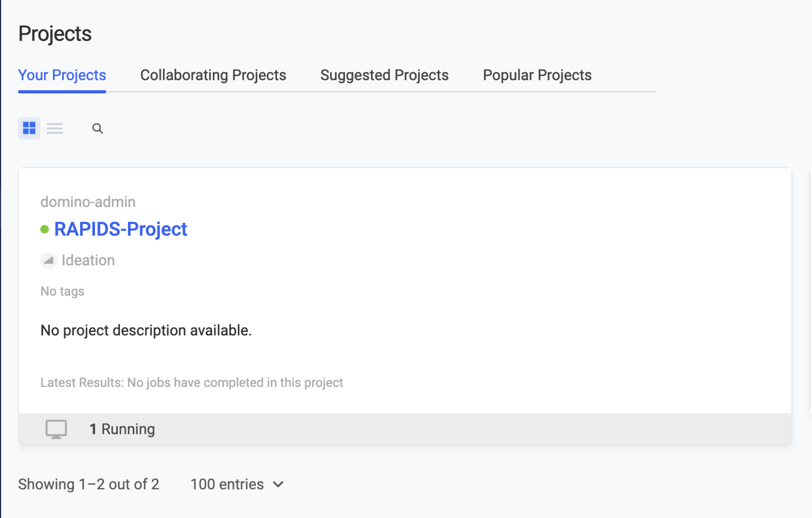Screen dimensions: 812x518
Task: Select the Your Projects tab
Action: click(x=62, y=75)
